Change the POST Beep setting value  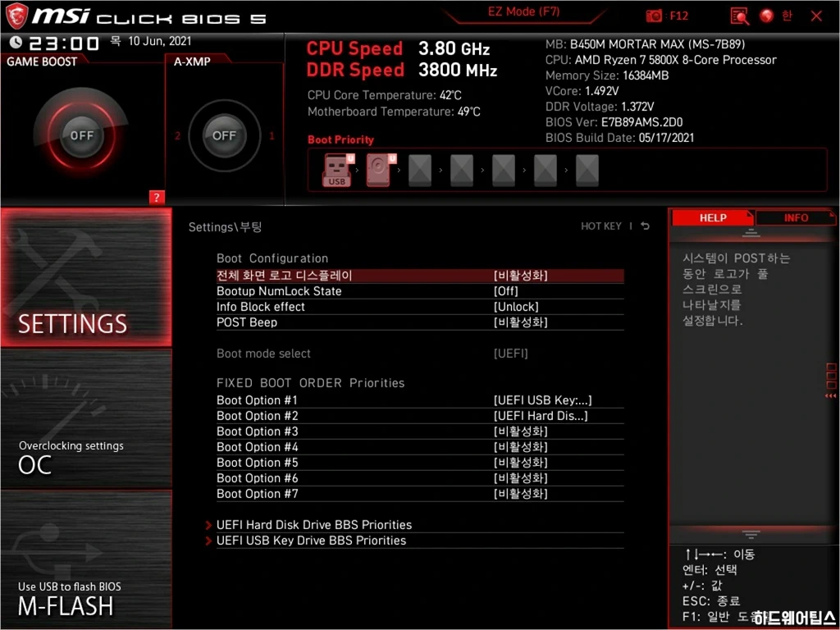coord(521,322)
